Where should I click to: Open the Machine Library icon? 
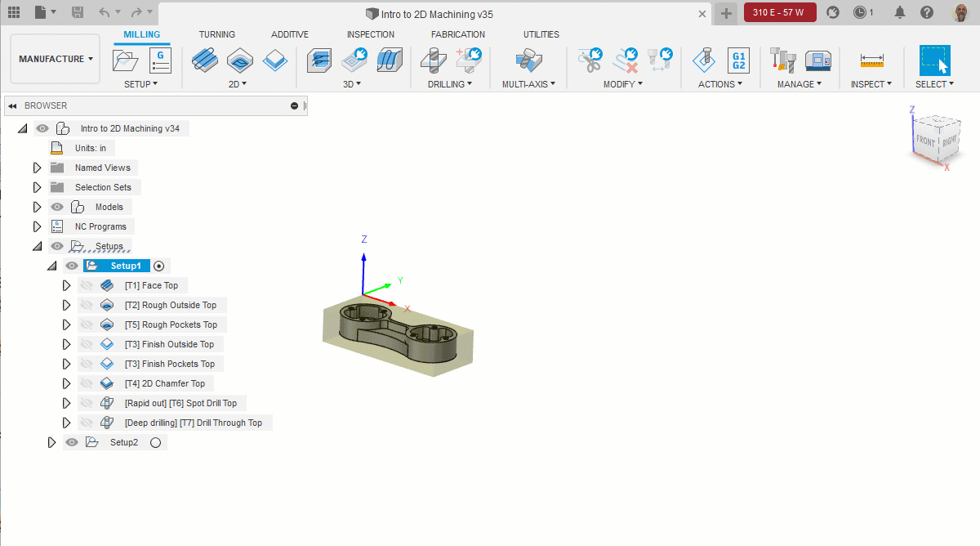(x=818, y=60)
